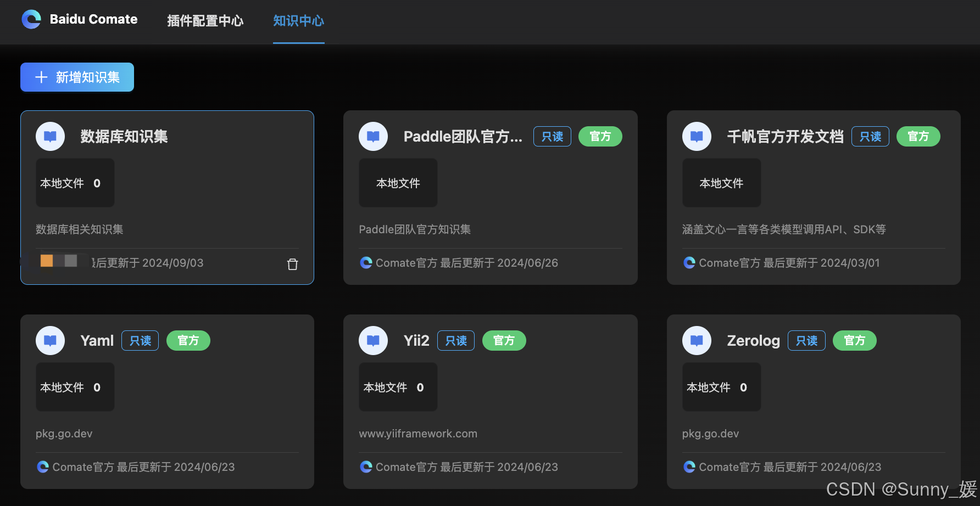980x506 pixels.
Task: Click the 只读 tag on Yii2 card
Action: (x=456, y=341)
